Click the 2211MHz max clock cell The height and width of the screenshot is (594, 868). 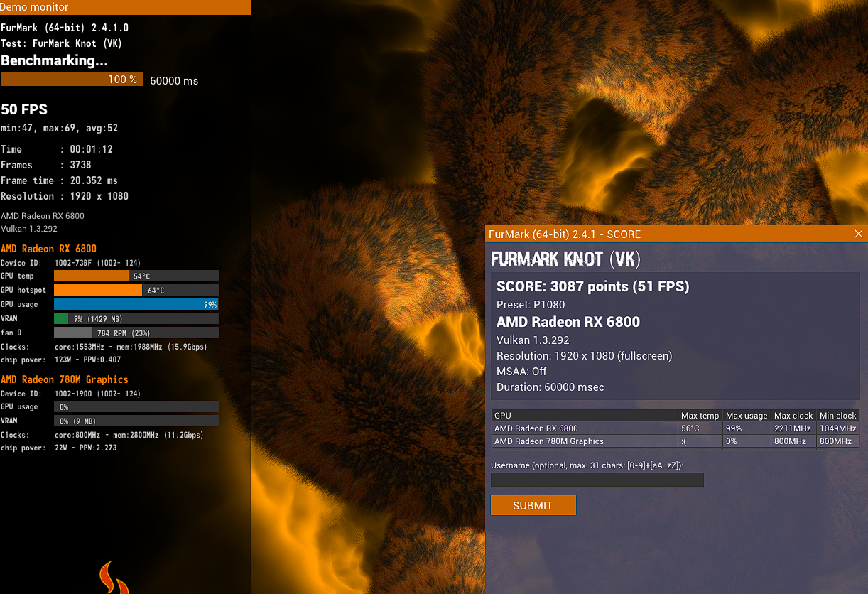[793, 428]
